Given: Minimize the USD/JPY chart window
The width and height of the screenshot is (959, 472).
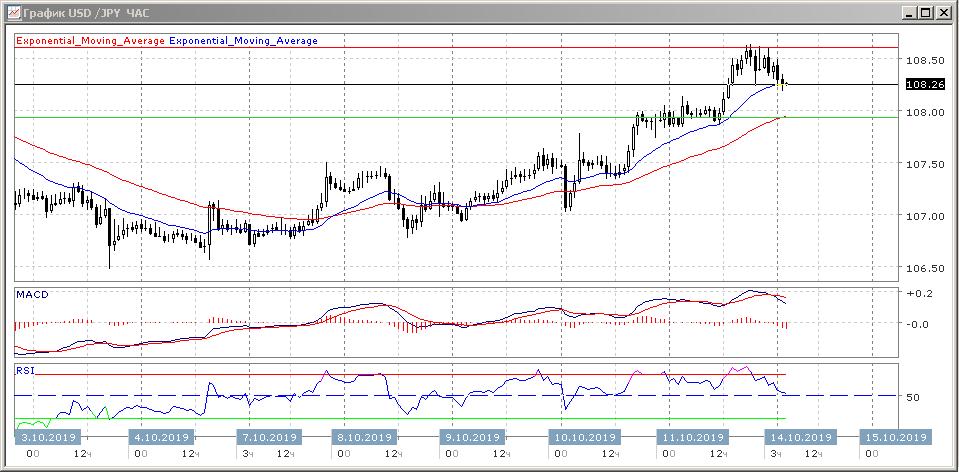Looking at the screenshot, I should (x=908, y=13).
